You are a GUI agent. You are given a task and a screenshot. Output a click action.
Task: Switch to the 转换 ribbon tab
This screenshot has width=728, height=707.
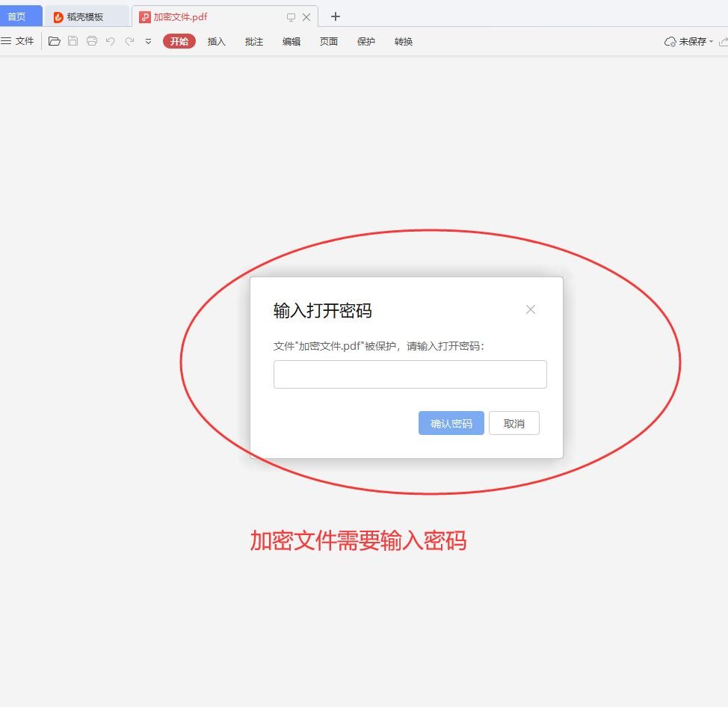tap(403, 42)
